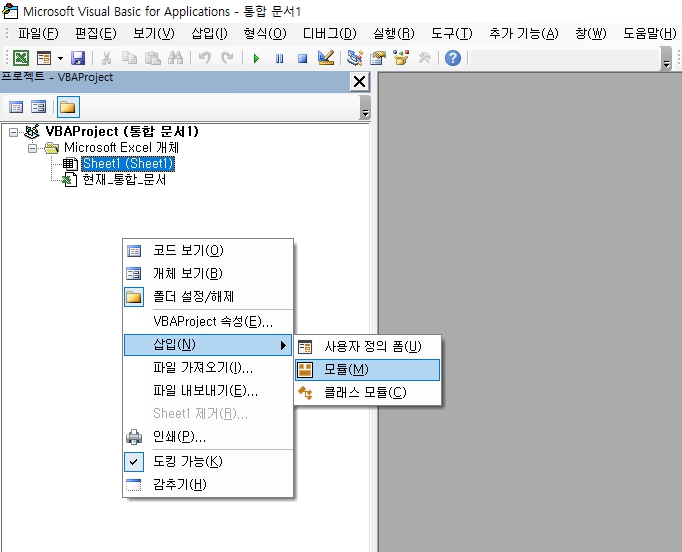Open the 도움말(H) menu
Viewport: 682px width, 552px height.
point(649,33)
